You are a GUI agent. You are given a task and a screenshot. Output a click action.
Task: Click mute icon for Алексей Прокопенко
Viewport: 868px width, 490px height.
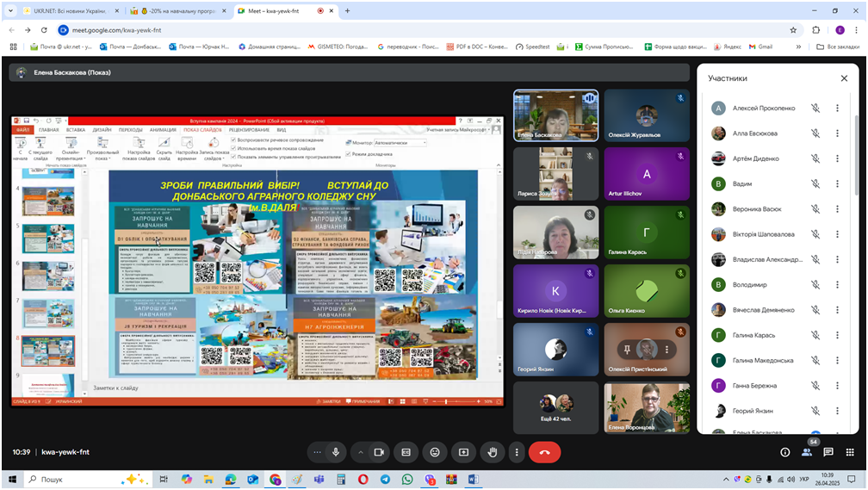[815, 108]
